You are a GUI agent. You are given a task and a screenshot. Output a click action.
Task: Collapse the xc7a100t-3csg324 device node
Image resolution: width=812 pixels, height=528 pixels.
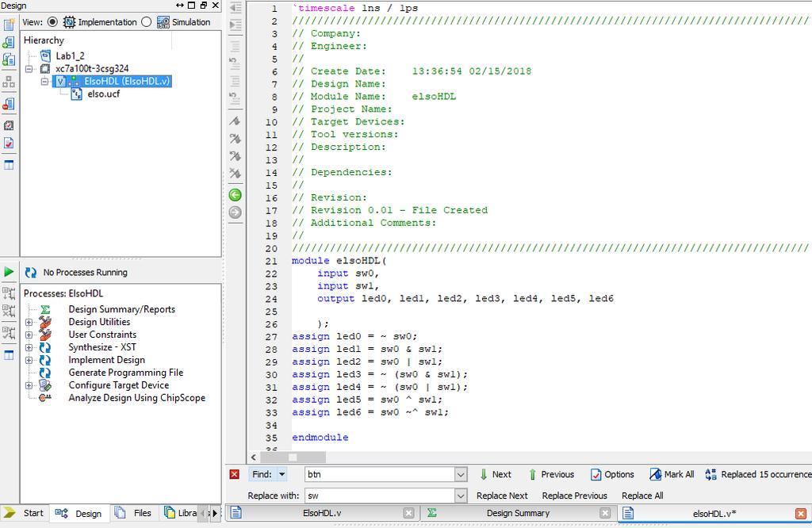pyautogui.click(x=29, y=68)
